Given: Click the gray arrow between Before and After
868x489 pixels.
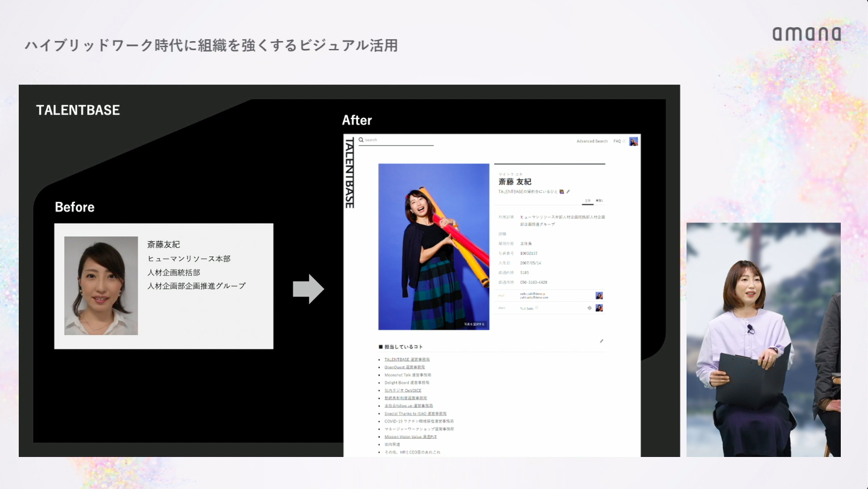Looking at the screenshot, I should pos(308,290).
